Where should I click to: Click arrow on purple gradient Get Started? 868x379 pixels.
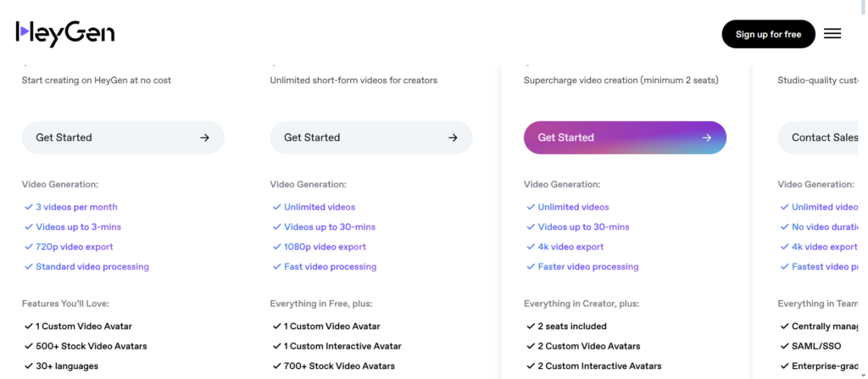(x=706, y=137)
